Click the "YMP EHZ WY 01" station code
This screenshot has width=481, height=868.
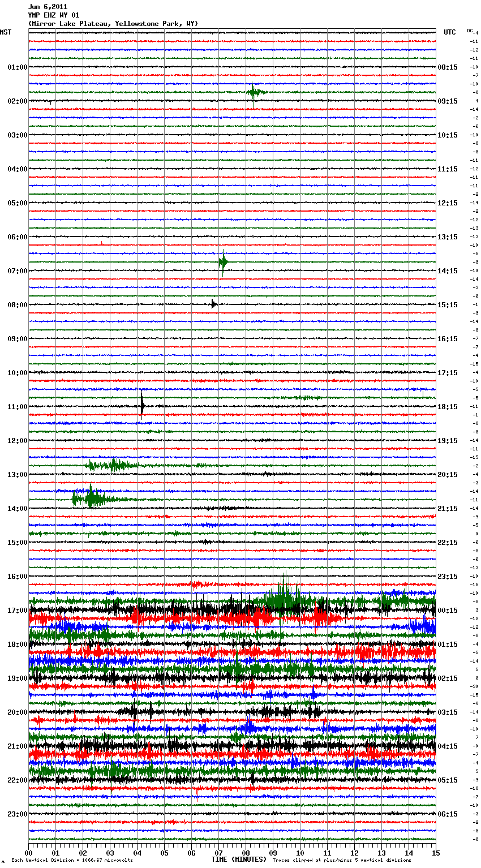tap(54, 15)
